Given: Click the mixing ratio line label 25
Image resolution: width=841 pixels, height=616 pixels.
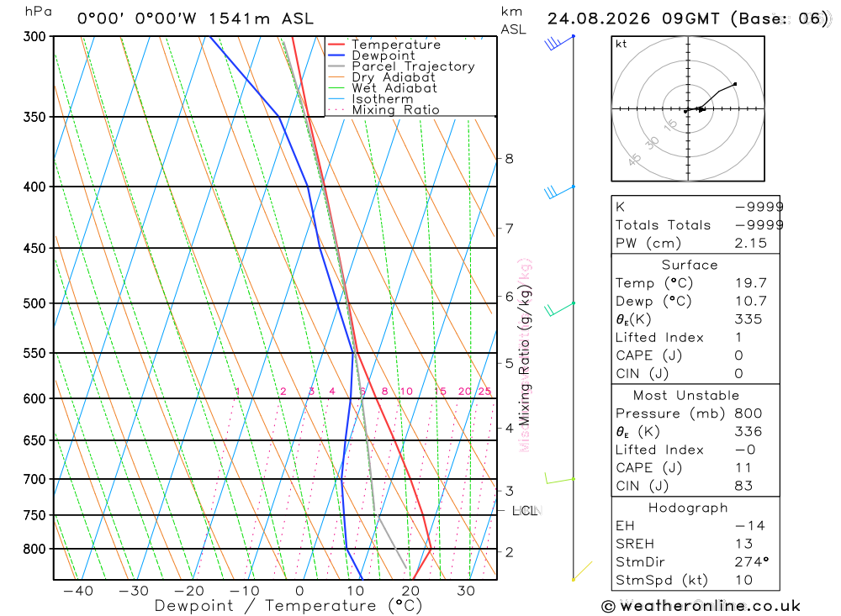Looking at the screenshot, I should click(x=485, y=392).
